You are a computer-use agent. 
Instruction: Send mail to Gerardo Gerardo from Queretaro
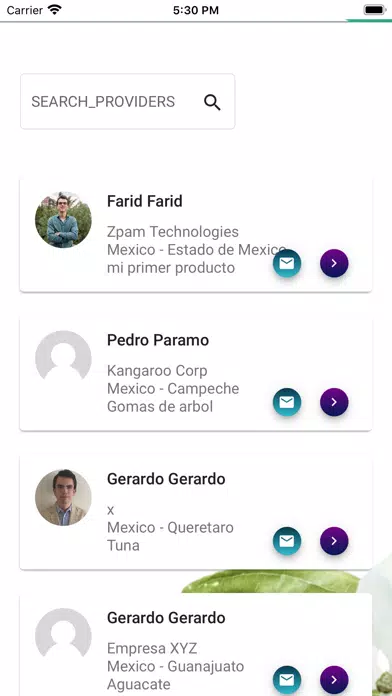point(287,541)
